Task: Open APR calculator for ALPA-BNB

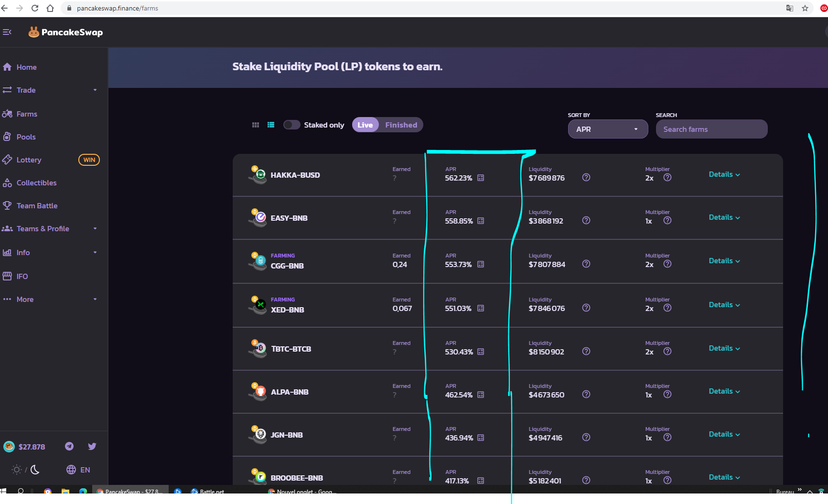Action: pyautogui.click(x=481, y=395)
